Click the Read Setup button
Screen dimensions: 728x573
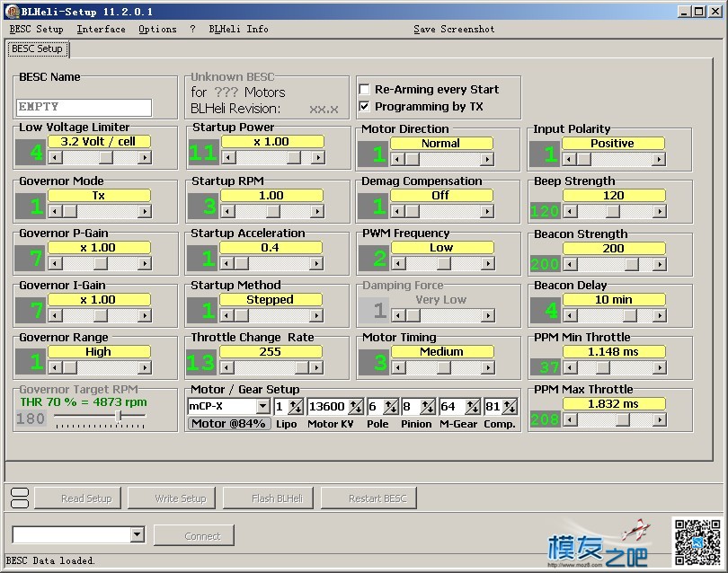(x=77, y=498)
